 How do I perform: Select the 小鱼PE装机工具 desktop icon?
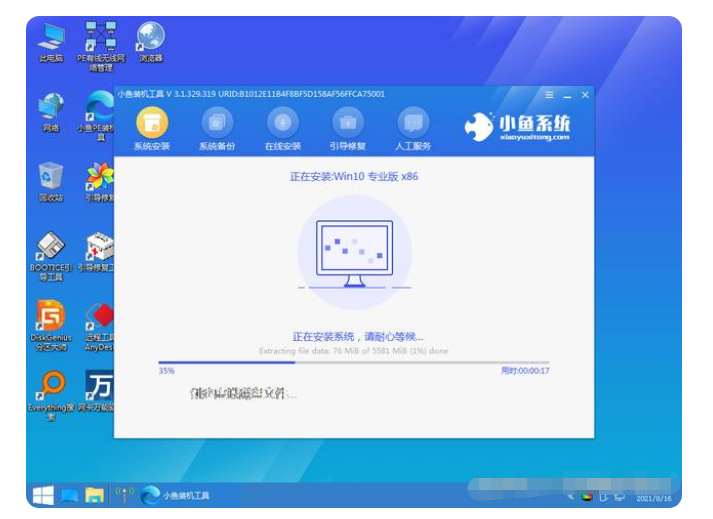coord(96,116)
